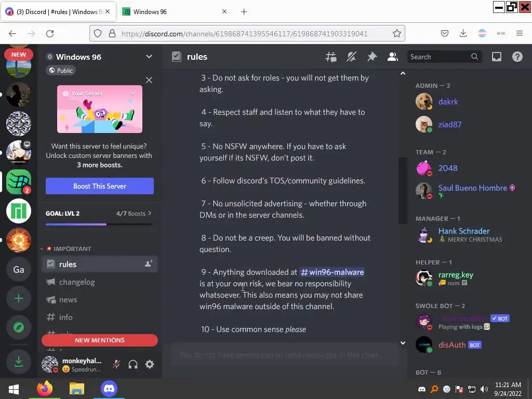Reload the page in Firefox
Image resolution: width=532 pixels, height=399 pixels.
[50, 33]
